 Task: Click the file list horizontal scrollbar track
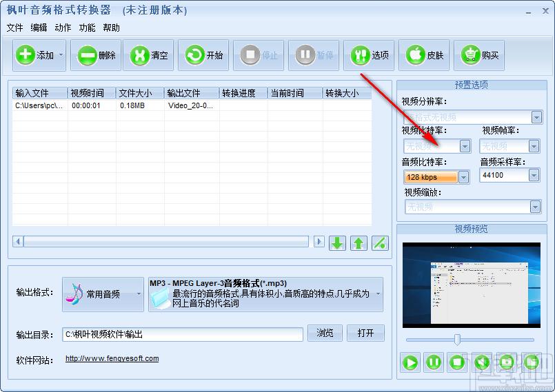(x=165, y=242)
